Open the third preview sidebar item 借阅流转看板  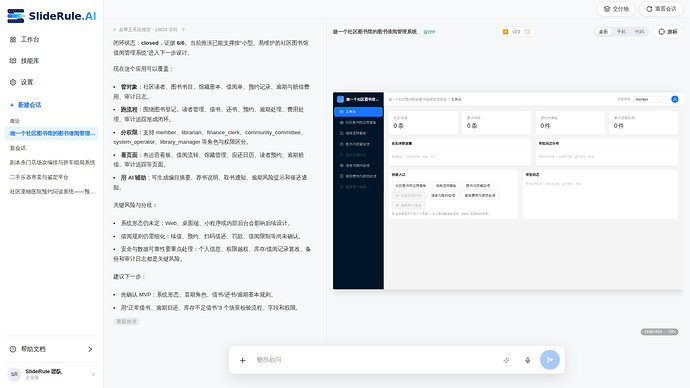(x=358, y=133)
